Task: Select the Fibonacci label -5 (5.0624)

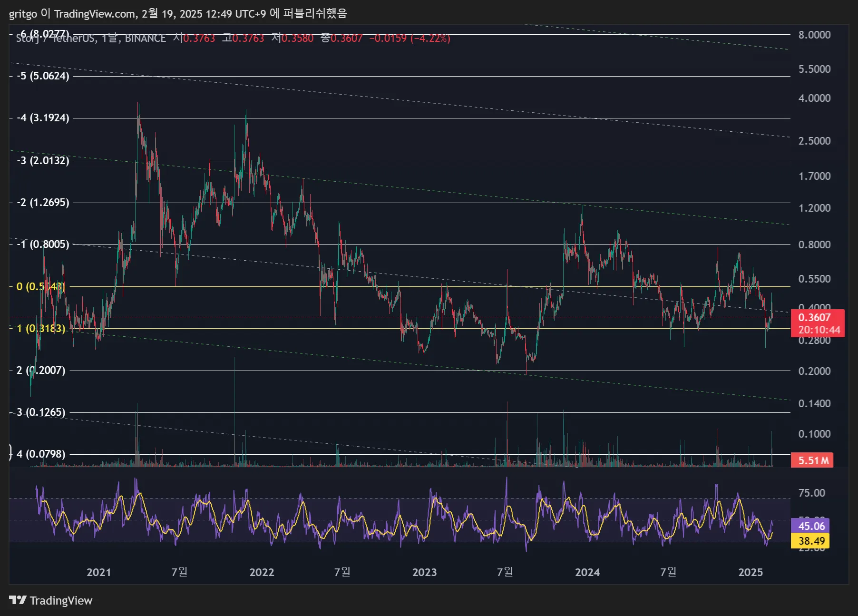Action: (43, 76)
